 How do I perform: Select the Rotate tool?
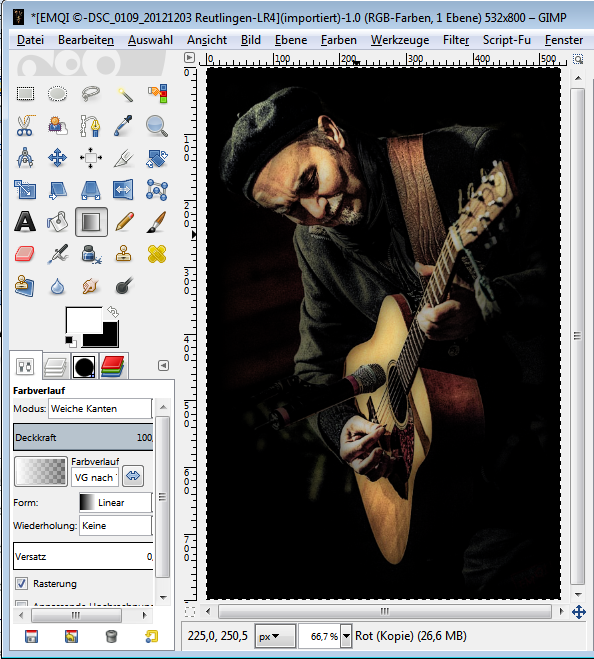157,158
